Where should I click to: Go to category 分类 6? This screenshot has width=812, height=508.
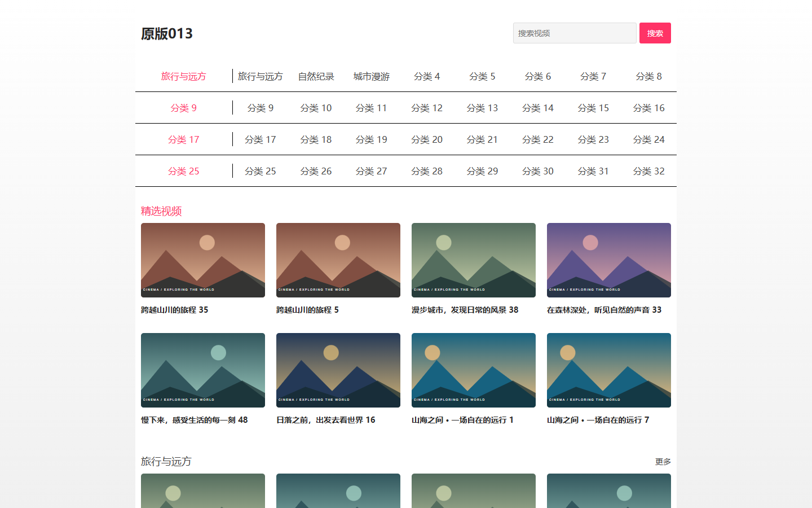click(538, 76)
